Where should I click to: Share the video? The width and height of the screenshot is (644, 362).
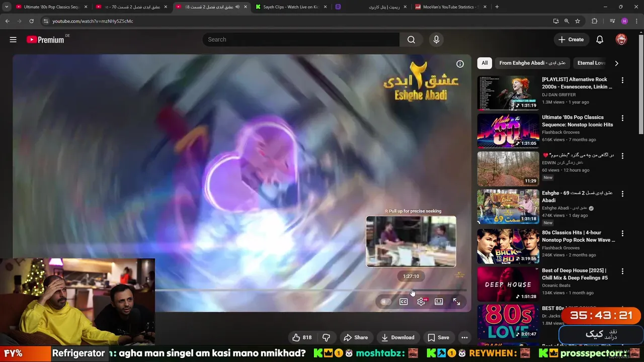pos(356,337)
